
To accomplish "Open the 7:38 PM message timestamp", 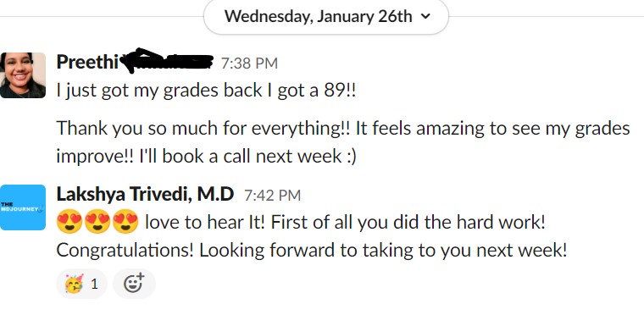I will point(249,64).
